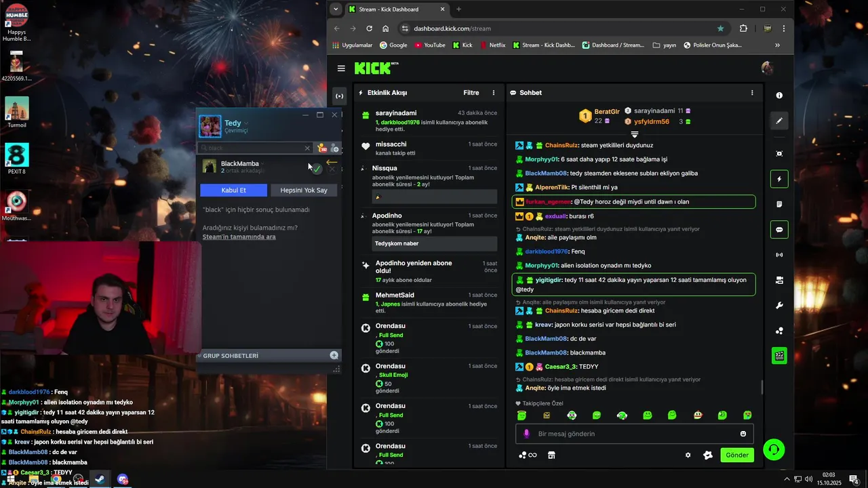Click username furkan_egemen in chat
Image resolution: width=868 pixels, height=488 pixels.
(548, 202)
